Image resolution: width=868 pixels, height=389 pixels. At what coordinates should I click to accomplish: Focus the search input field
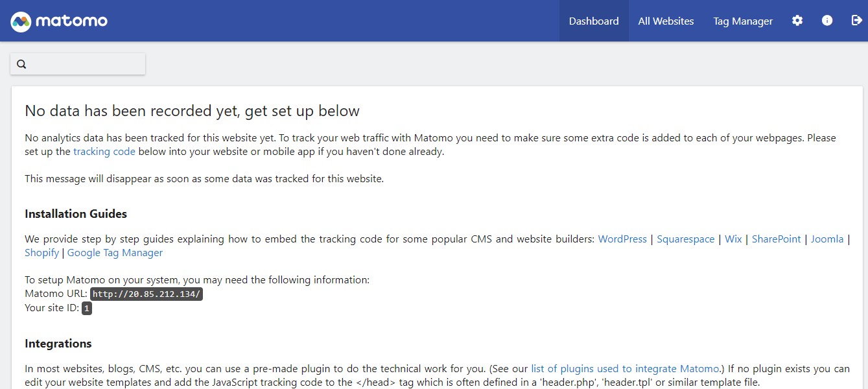point(84,64)
